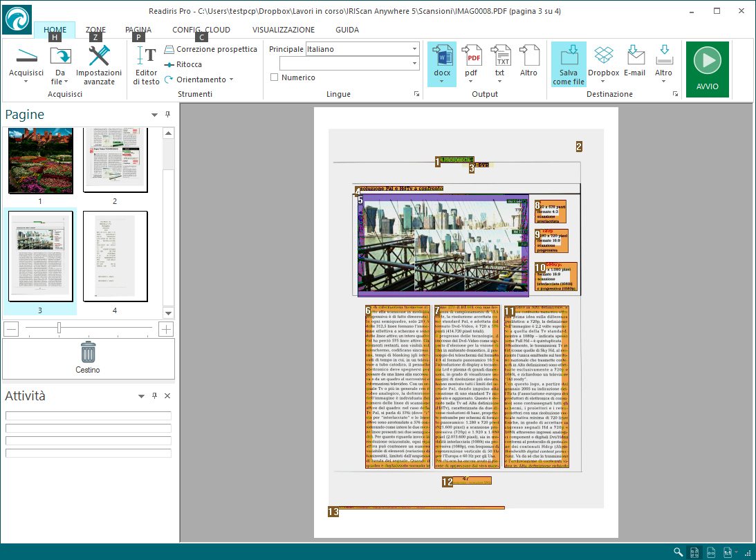Open the VISUALIZZAZIONE tab
The height and width of the screenshot is (560, 756).
tap(283, 30)
